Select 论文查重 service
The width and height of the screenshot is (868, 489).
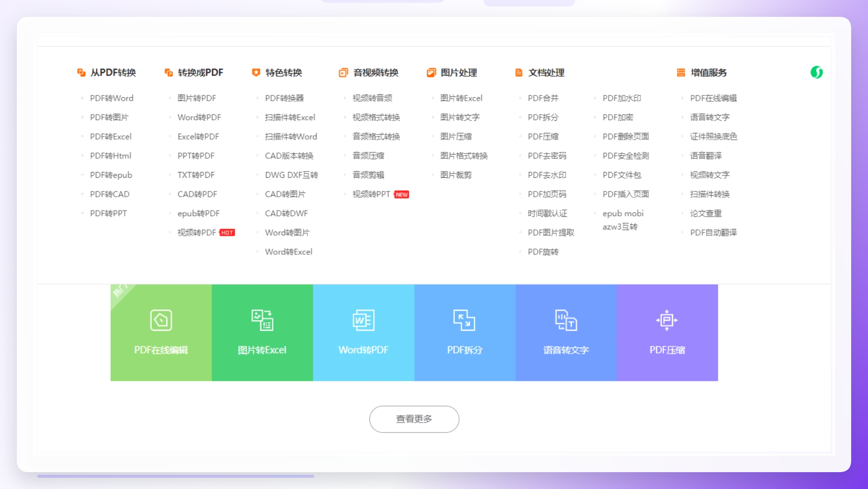pos(706,214)
